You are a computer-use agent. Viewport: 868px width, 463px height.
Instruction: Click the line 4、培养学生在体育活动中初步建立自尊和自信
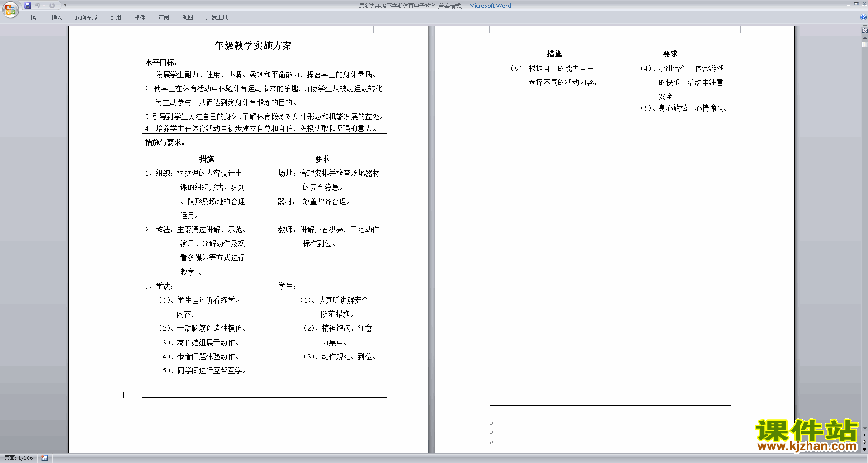(261, 129)
